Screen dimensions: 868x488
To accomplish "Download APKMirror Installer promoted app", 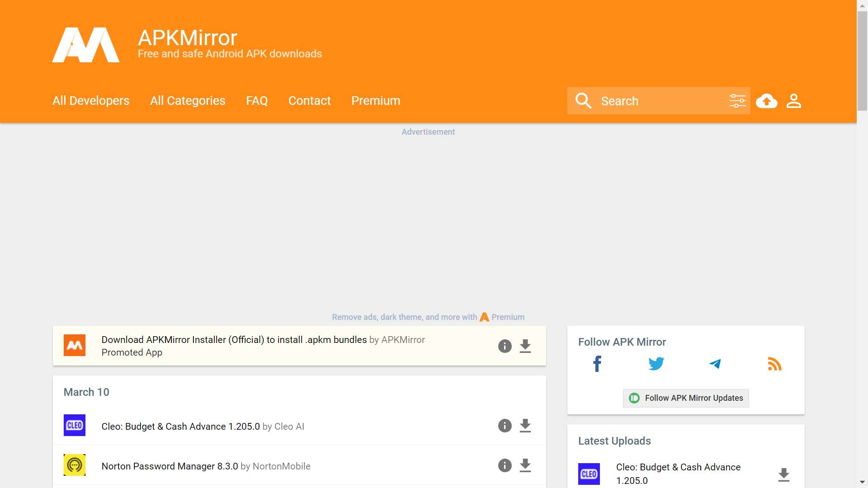I will tap(525, 346).
